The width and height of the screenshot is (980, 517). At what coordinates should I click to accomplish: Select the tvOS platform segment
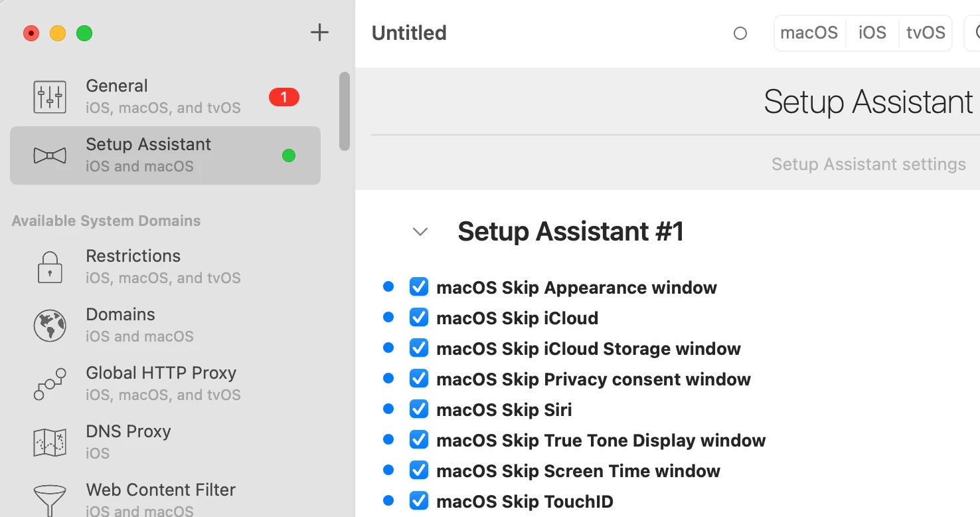(x=926, y=33)
